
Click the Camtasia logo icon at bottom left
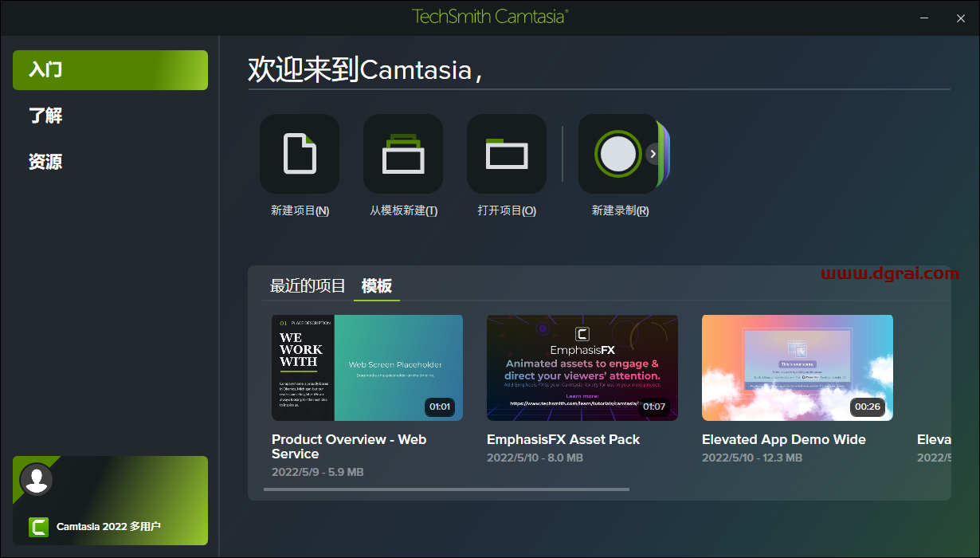click(37, 527)
